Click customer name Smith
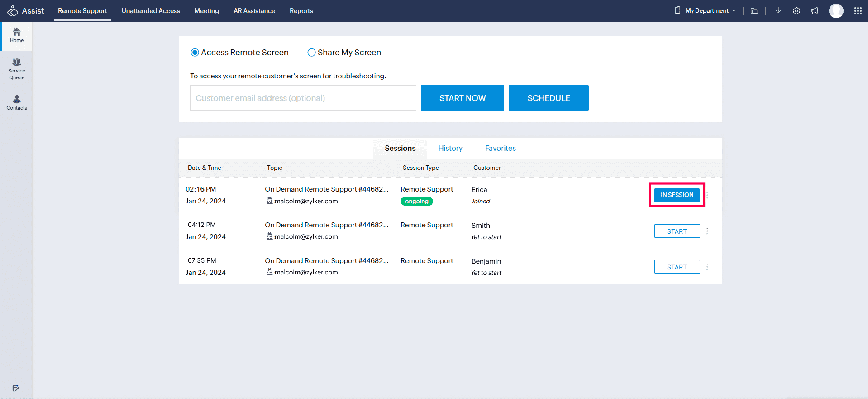 pyautogui.click(x=481, y=226)
